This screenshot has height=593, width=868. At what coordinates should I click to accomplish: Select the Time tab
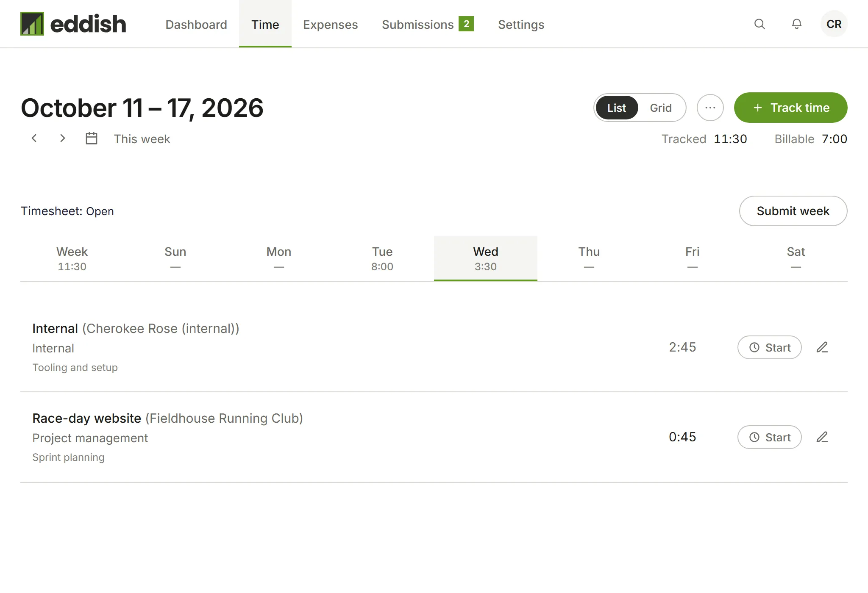(265, 24)
